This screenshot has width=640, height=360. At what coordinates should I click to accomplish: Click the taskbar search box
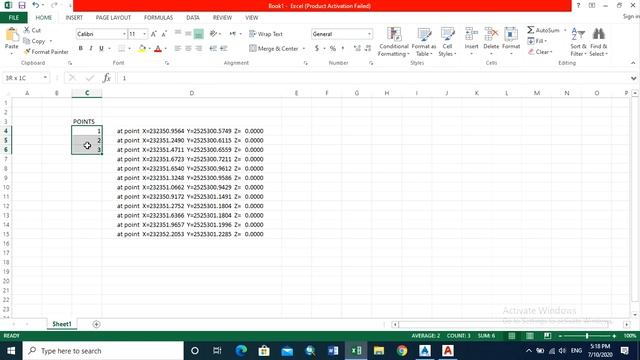click(x=103, y=351)
